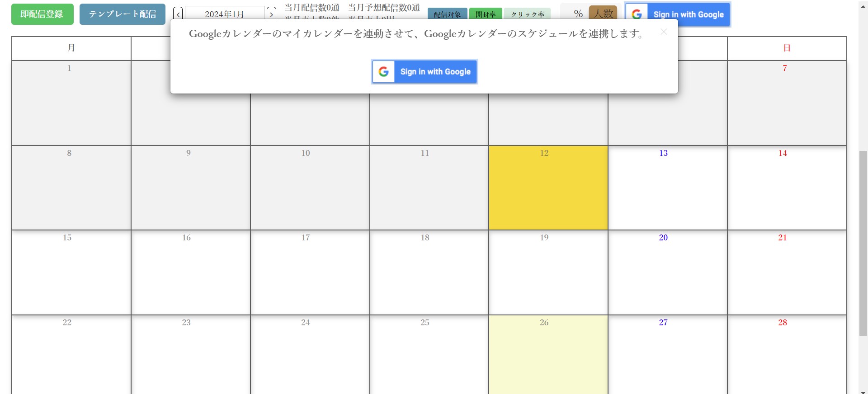Click the 日 column header
The image size is (868, 394).
(787, 48)
